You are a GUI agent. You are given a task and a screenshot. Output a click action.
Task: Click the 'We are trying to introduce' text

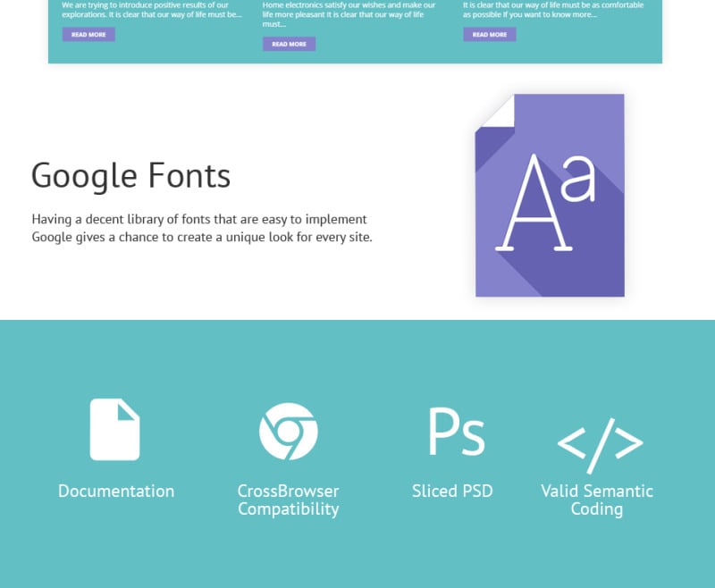[x=151, y=10]
